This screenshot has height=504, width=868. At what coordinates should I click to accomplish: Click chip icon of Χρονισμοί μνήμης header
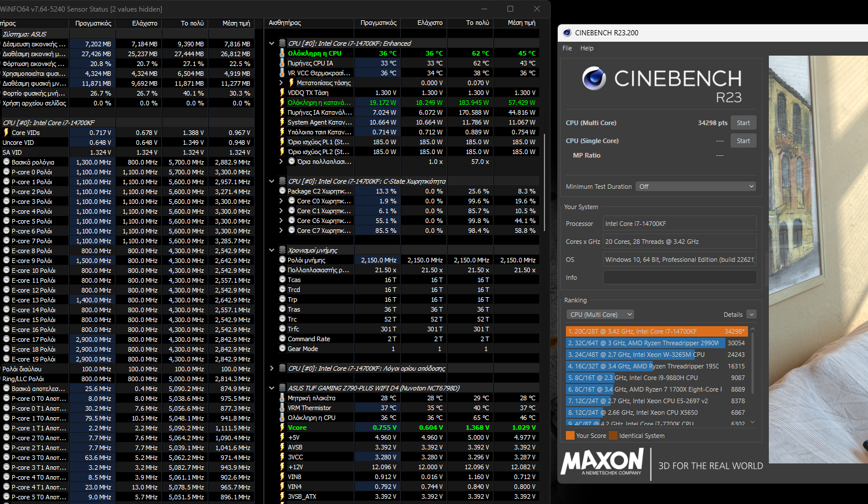click(282, 250)
